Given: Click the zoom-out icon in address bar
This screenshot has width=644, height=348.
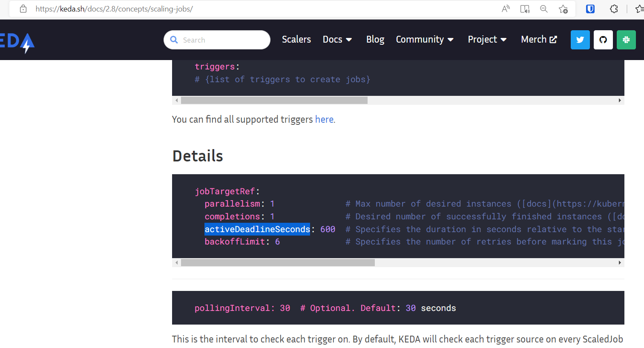Looking at the screenshot, I should coord(544,9).
